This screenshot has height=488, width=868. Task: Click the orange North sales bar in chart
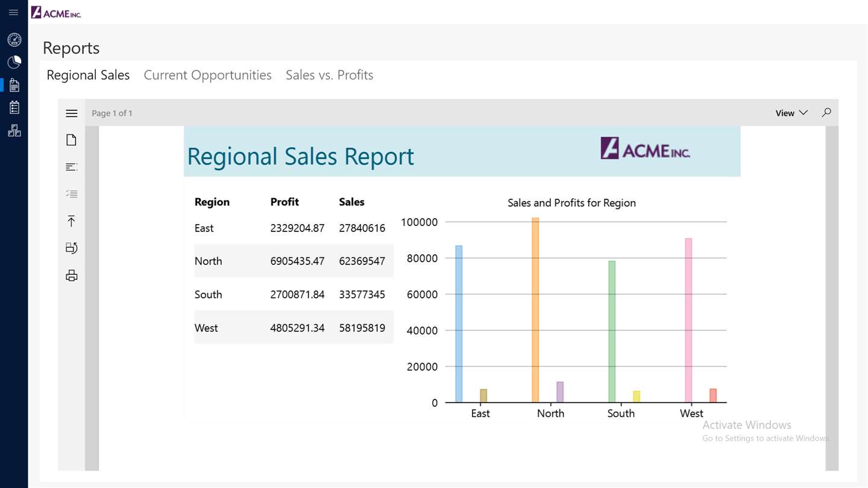point(535,310)
